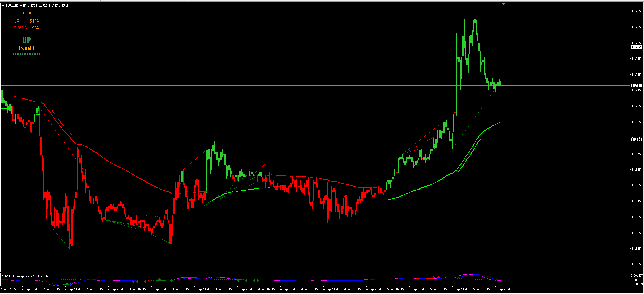Click the Trend panel header text
644x294 pixels.
(x=27, y=13)
